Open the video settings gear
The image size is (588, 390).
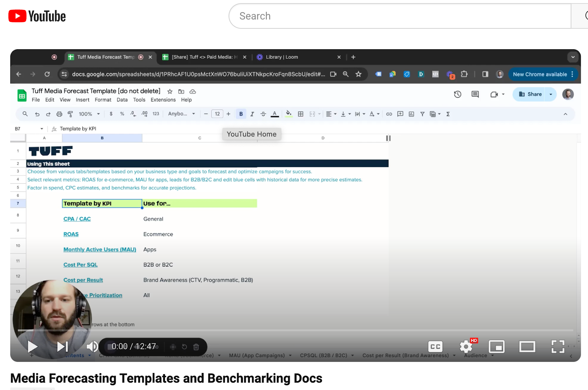click(x=466, y=346)
